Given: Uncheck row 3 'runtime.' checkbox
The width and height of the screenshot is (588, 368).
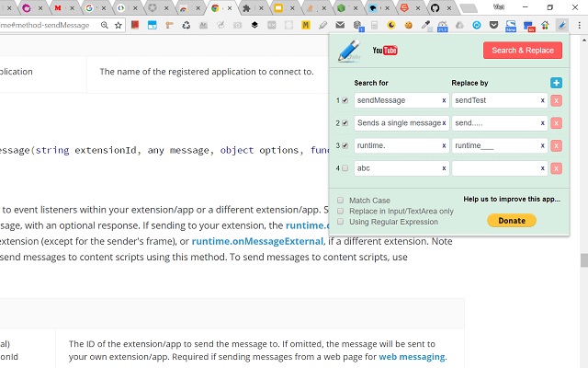Looking at the screenshot, I should [345, 145].
